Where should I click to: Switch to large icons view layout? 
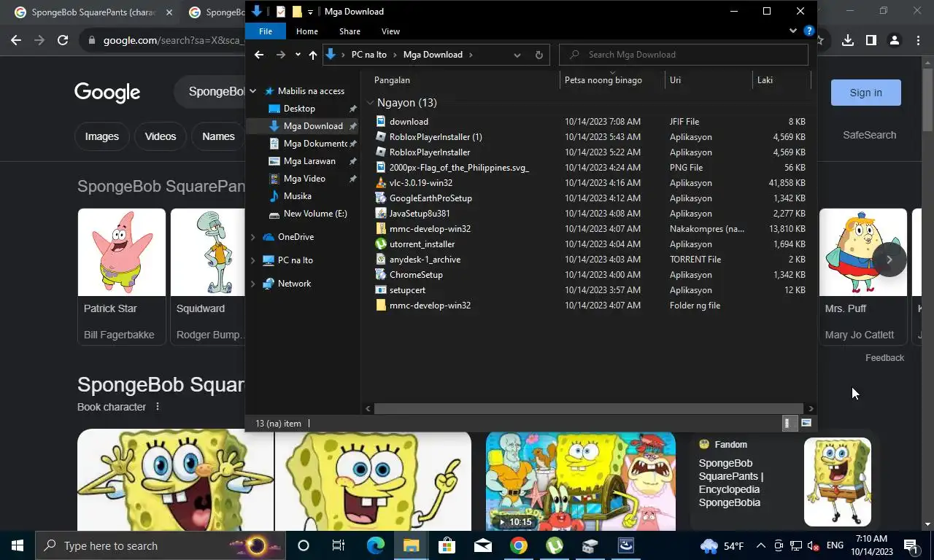(x=806, y=423)
